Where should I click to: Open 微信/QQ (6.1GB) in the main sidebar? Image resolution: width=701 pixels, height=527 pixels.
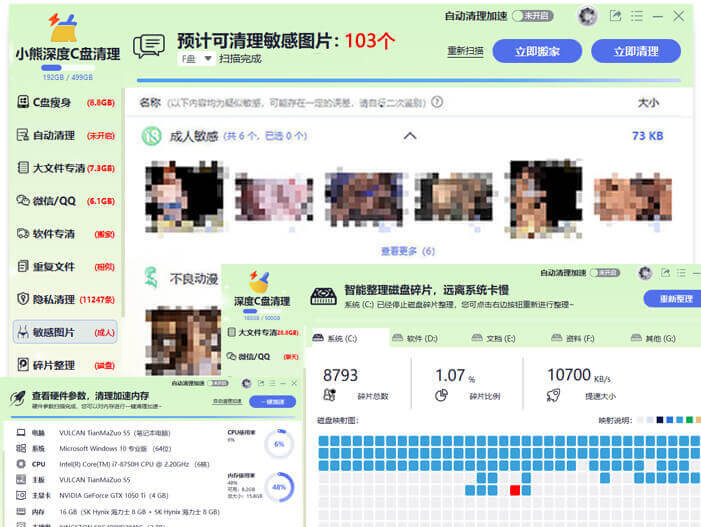point(66,201)
